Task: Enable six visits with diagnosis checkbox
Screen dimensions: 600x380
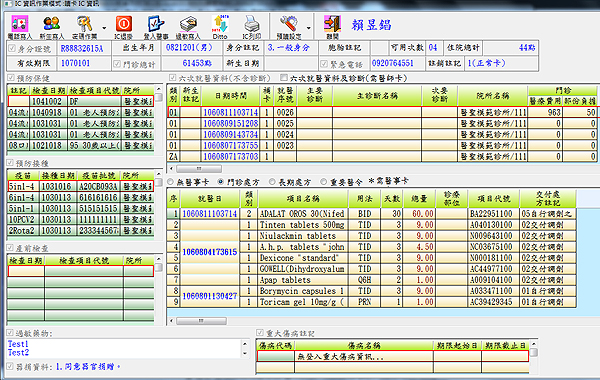Action: tap(284, 78)
